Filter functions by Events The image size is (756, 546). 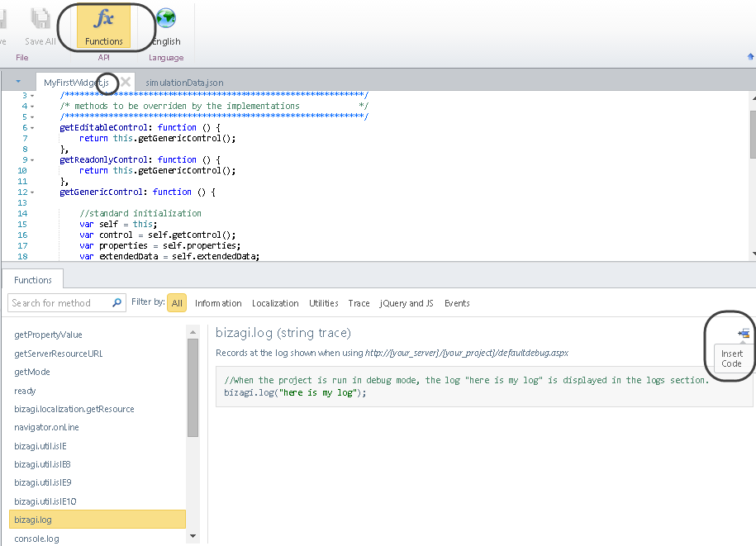pyautogui.click(x=457, y=303)
